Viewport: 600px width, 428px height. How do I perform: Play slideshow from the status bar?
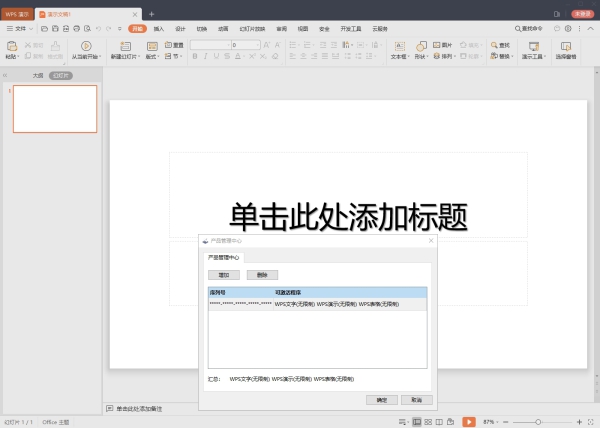(469, 422)
